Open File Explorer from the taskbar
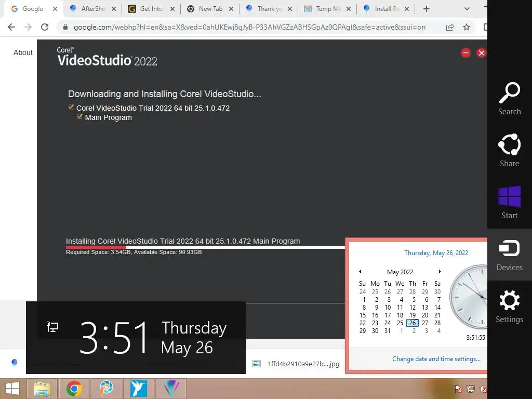 point(42,389)
